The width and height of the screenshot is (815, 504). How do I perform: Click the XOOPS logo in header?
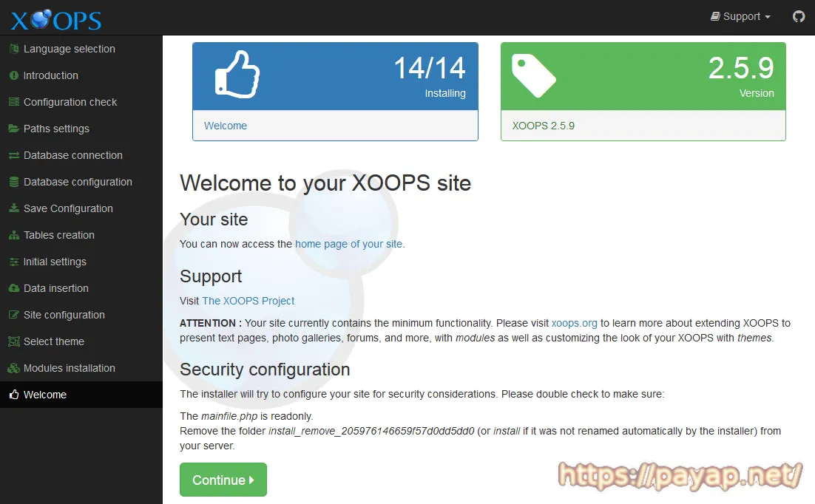[x=56, y=20]
